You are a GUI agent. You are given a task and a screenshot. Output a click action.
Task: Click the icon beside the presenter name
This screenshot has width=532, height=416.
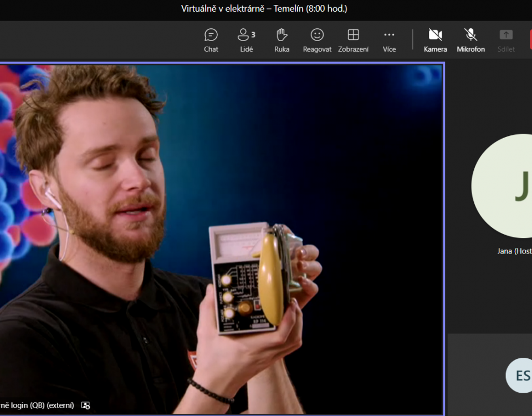click(85, 405)
